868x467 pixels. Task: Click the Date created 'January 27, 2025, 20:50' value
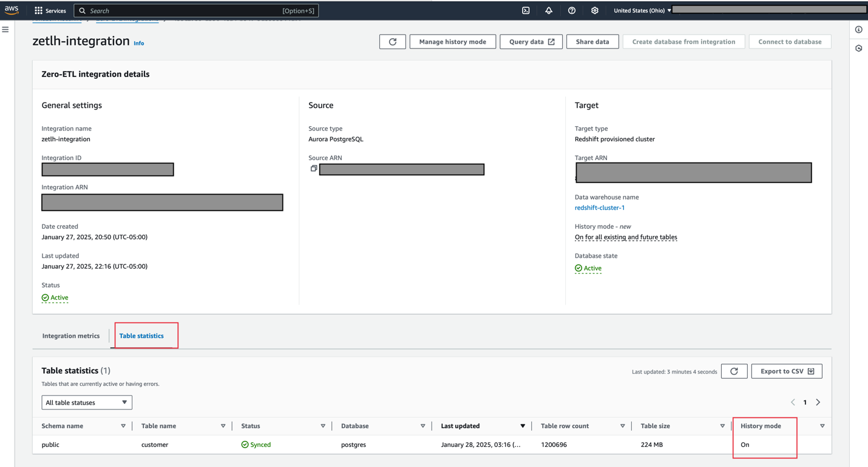(x=95, y=237)
